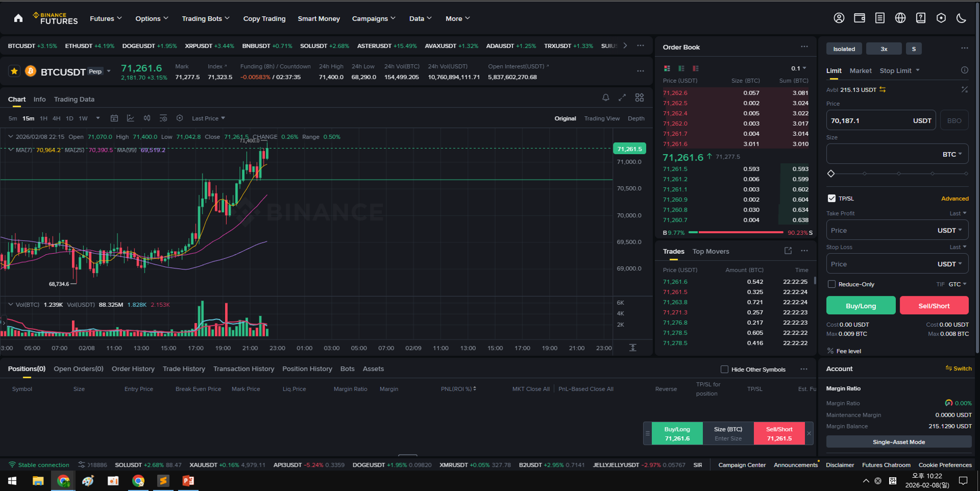Screen dimensions: 980x491
Task: Click the chart scroll-to-latest icon
Action: point(633,348)
